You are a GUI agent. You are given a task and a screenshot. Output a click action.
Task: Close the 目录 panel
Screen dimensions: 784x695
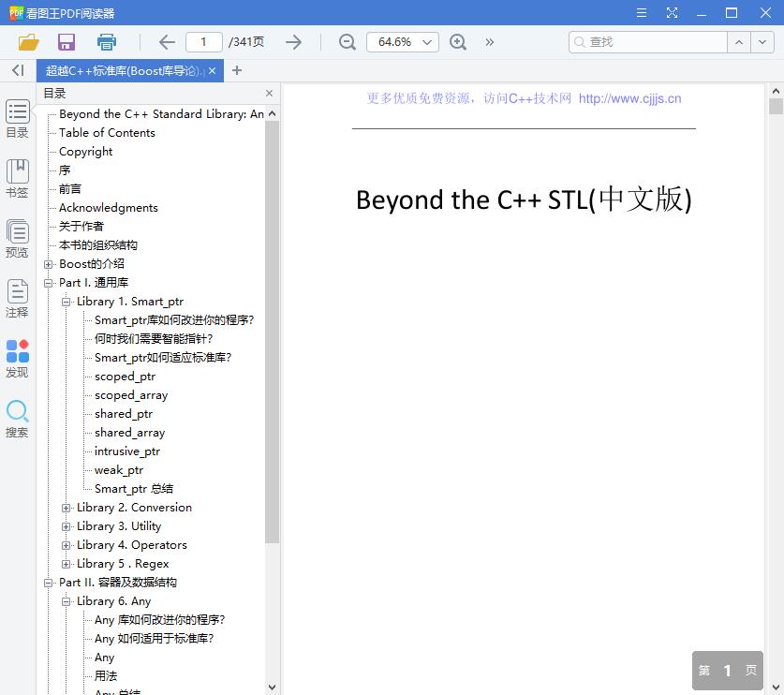click(x=270, y=93)
